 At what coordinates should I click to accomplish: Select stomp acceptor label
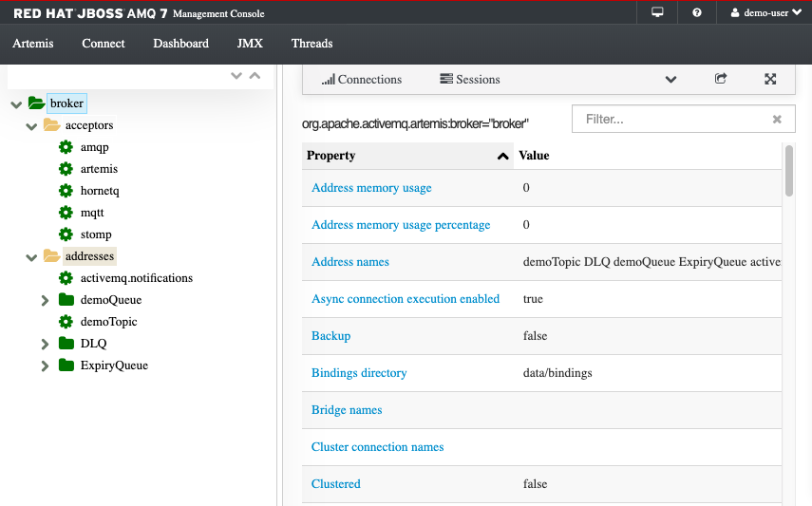tap(96, 234)
